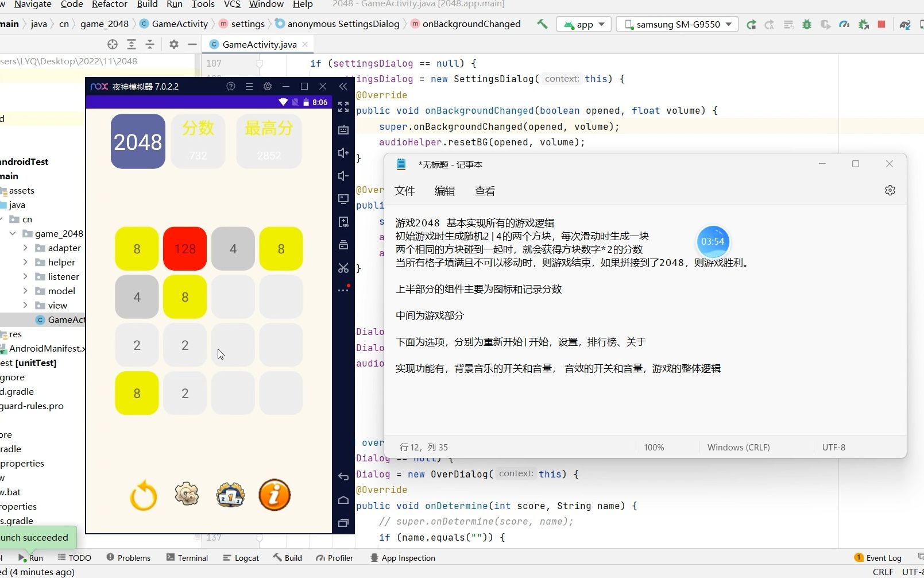The height and width of the screenshot is (578, 924).
Task: Click the install APK icon in the Nox sidebar
Action: [343, 222]
